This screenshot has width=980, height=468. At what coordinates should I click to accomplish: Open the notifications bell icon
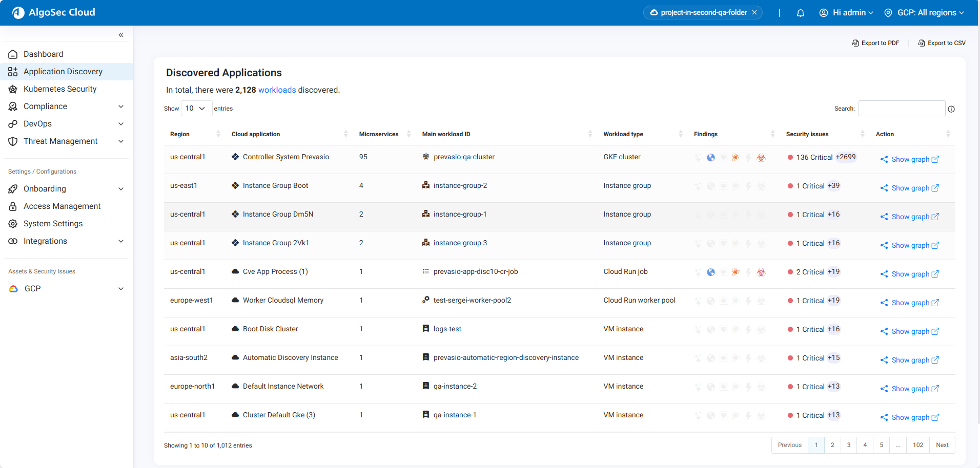click(800, 13)
